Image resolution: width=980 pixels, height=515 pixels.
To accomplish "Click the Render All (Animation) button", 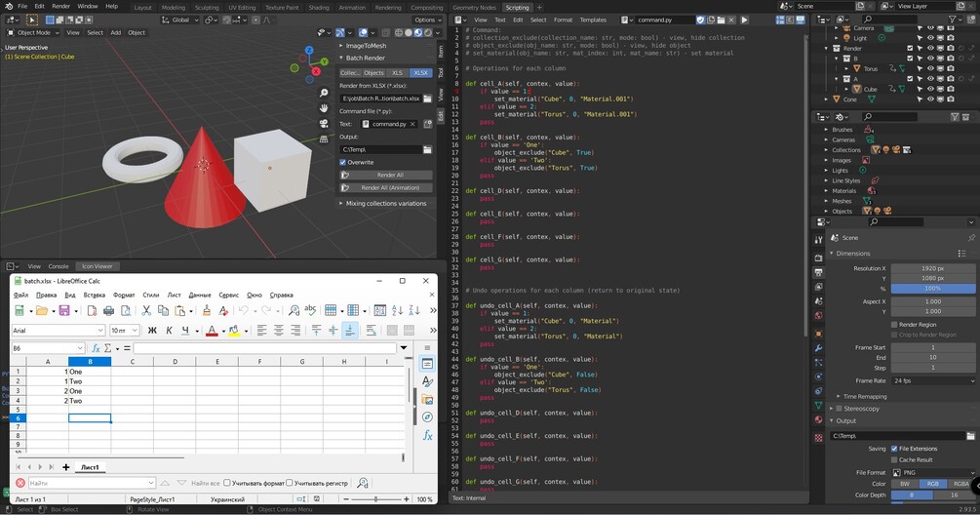I will pos(385,187).
